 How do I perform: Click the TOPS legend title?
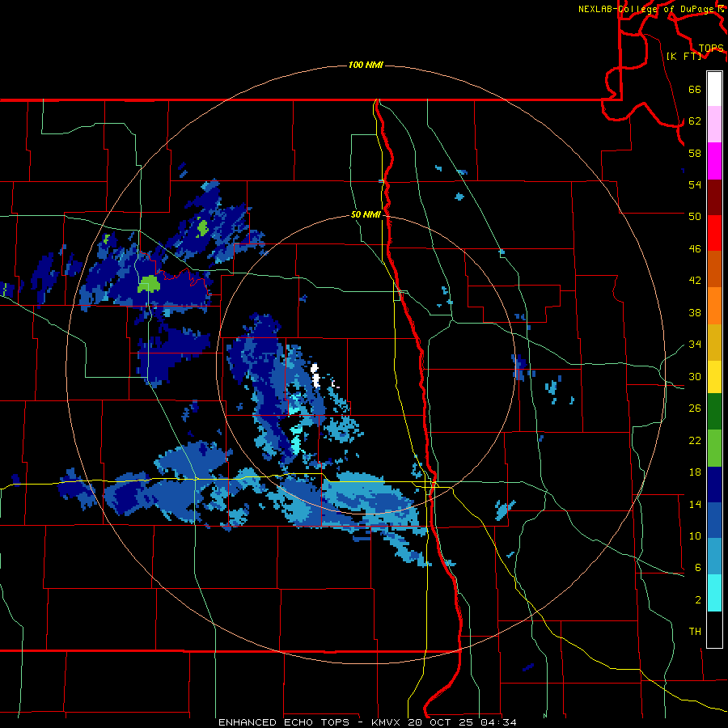click(x=711, y=49)
